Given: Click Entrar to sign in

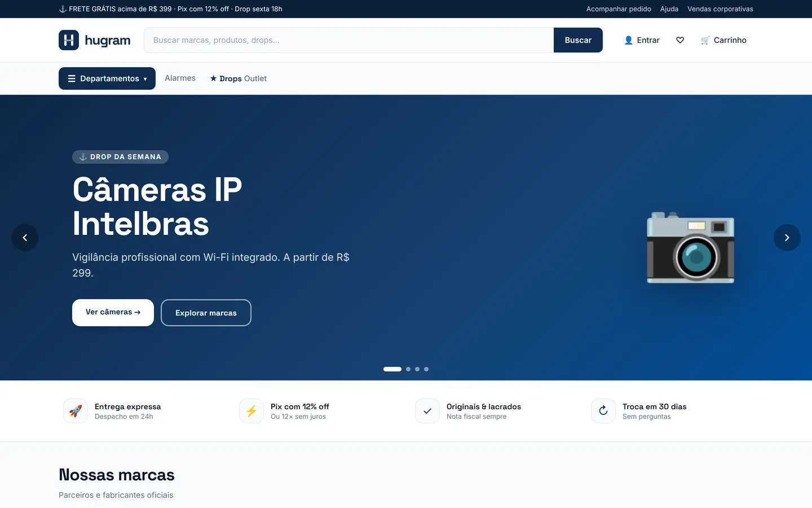Looking at the screenshot, I should [642, 40].
